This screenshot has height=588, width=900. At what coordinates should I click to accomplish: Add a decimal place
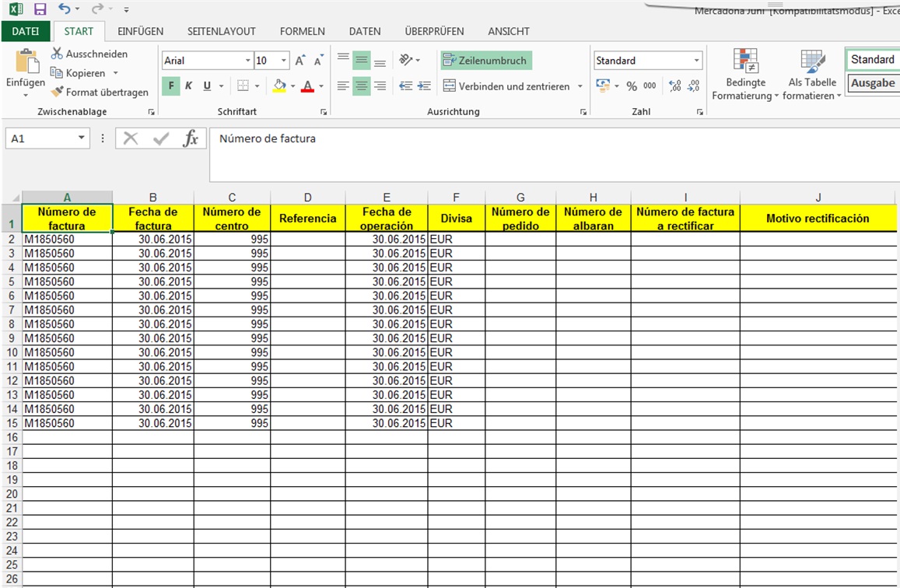(675, 86)
